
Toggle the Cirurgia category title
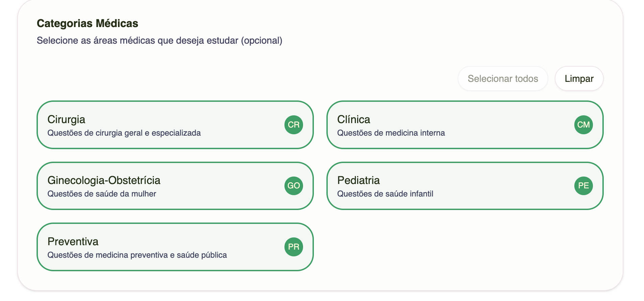pos(66,119)
